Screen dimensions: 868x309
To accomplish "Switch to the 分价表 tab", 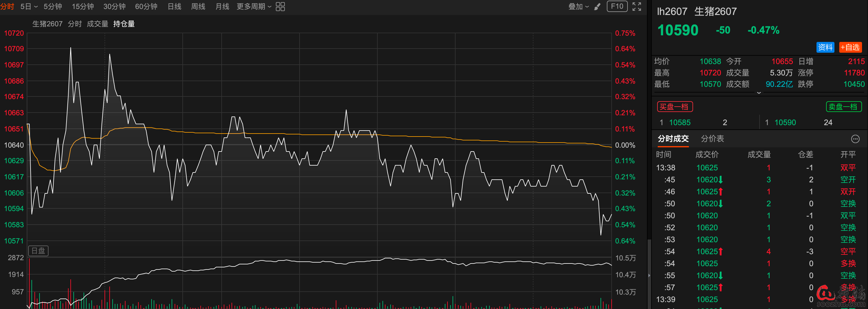I will coord(712,139).
